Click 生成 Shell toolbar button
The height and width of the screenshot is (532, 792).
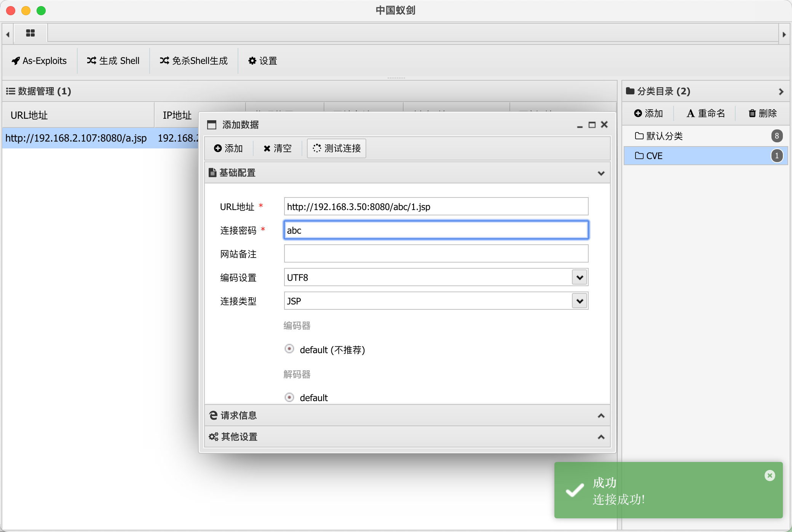pyautogui.click(x=113, y=61)
